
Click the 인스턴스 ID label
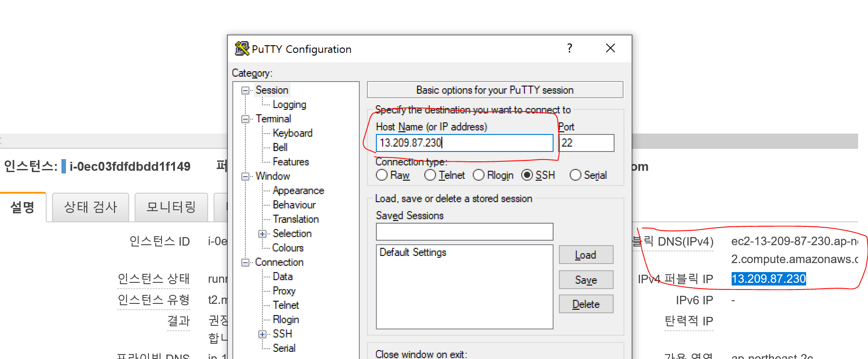tap(160, 242)
